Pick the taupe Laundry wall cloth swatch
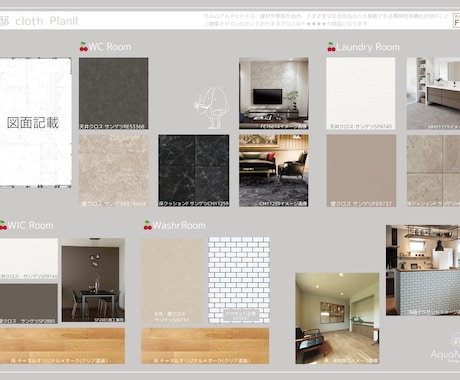Image resolution: width=460 pixels, height=380 pixels. (x=361, y=171)
